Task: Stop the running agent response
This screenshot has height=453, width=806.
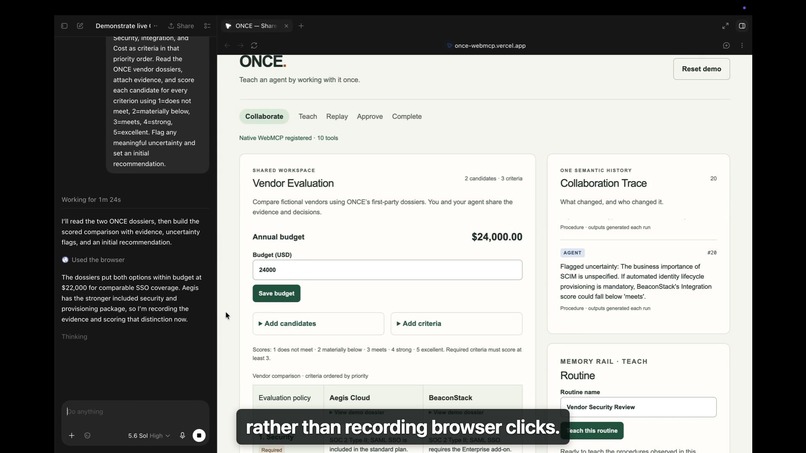Action: pos(199,436)
